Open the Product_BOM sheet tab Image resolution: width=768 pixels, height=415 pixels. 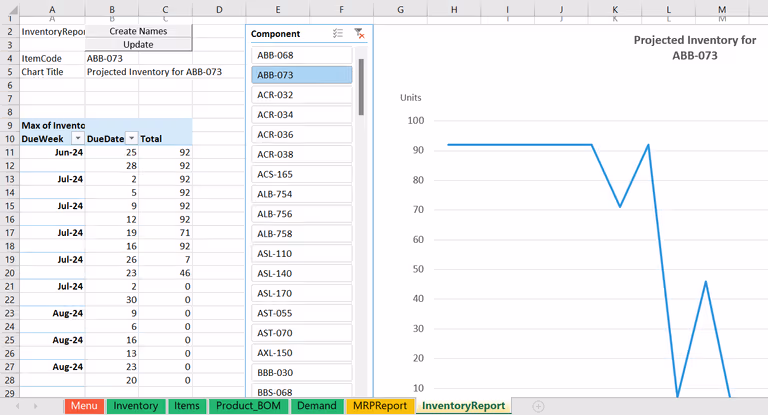click(x=248, y=406)
